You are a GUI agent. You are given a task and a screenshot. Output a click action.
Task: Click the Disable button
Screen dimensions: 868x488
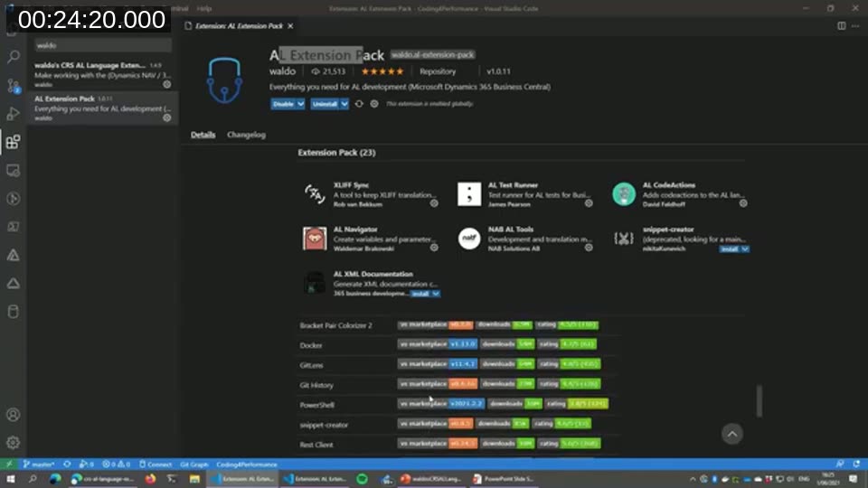click(283, 103)
